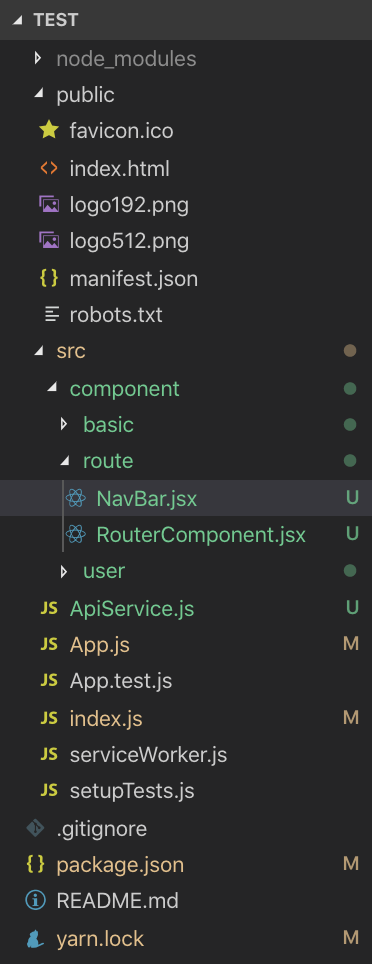Click the star icon beside favicon.ico
This screenshot has width=372, height=964.
tap(49, 130)
